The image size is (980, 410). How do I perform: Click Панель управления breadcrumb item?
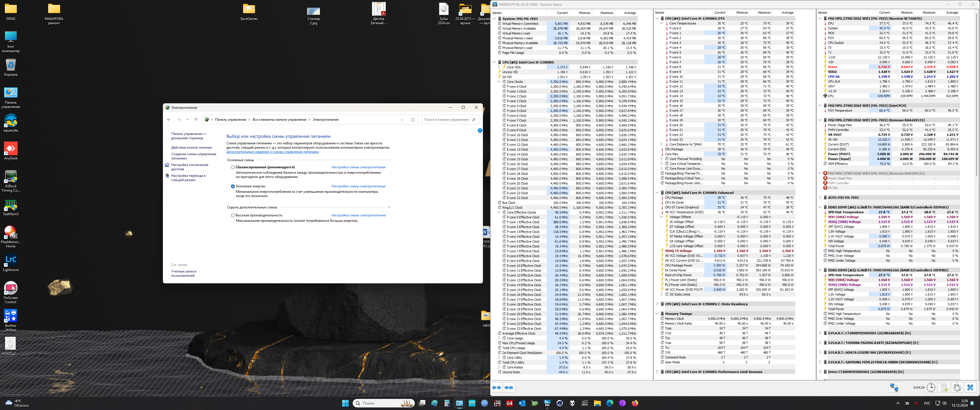coord(230,120)
